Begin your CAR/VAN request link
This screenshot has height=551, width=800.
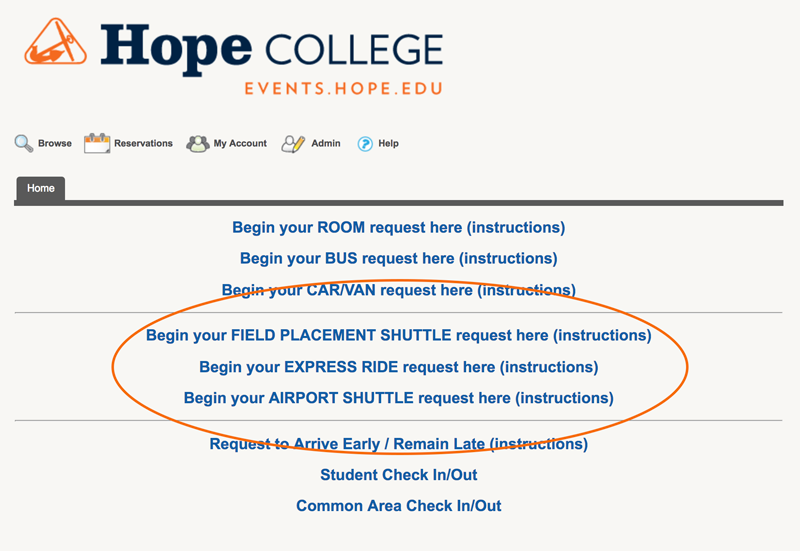[x=398, y=290]
